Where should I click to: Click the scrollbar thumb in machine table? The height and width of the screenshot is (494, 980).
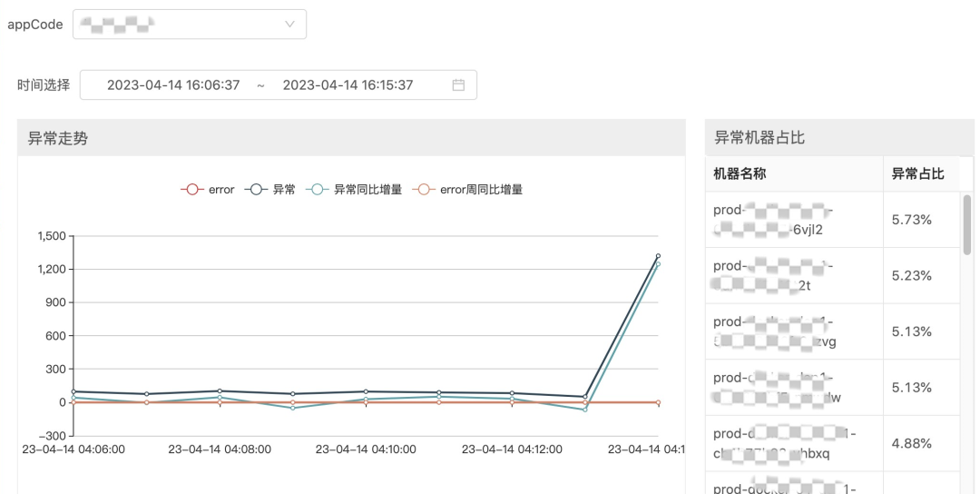tap(967, 224)
